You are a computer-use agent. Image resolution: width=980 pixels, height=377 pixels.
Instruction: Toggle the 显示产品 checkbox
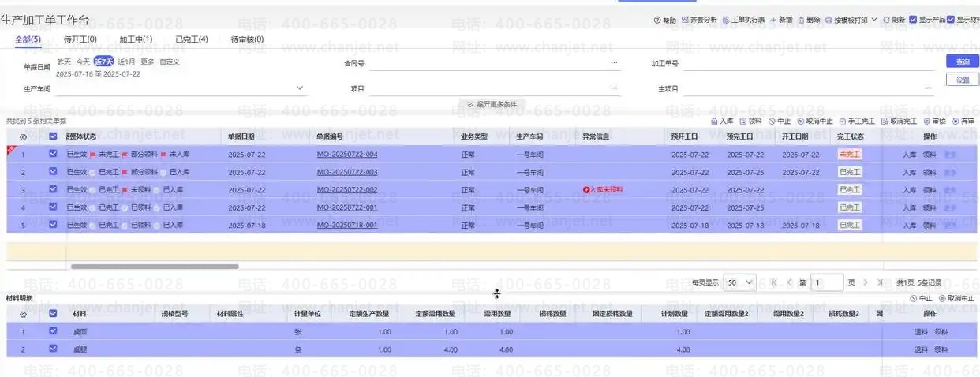(x=913, y=20)
